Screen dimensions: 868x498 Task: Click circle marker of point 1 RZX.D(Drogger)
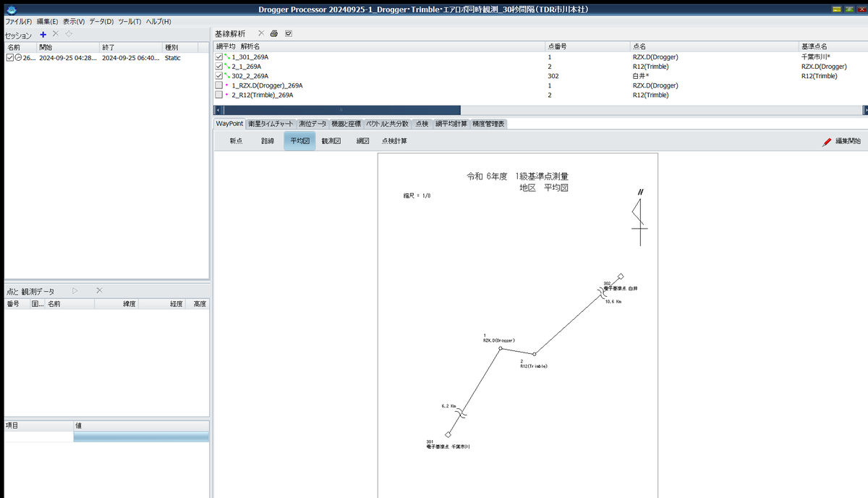coord(500,348)
